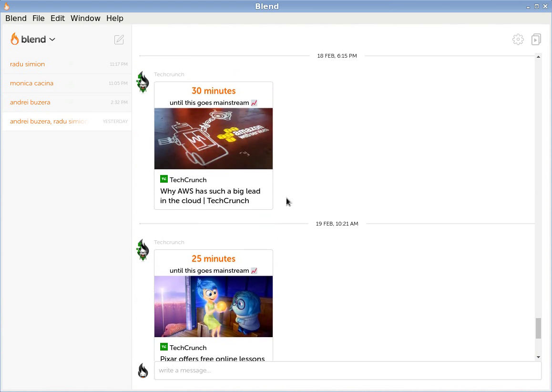The image size is (552, 392).
Task: Click the chat vertical scrollbar thumb
Action: pyautogui.click(x=538, y=328)
